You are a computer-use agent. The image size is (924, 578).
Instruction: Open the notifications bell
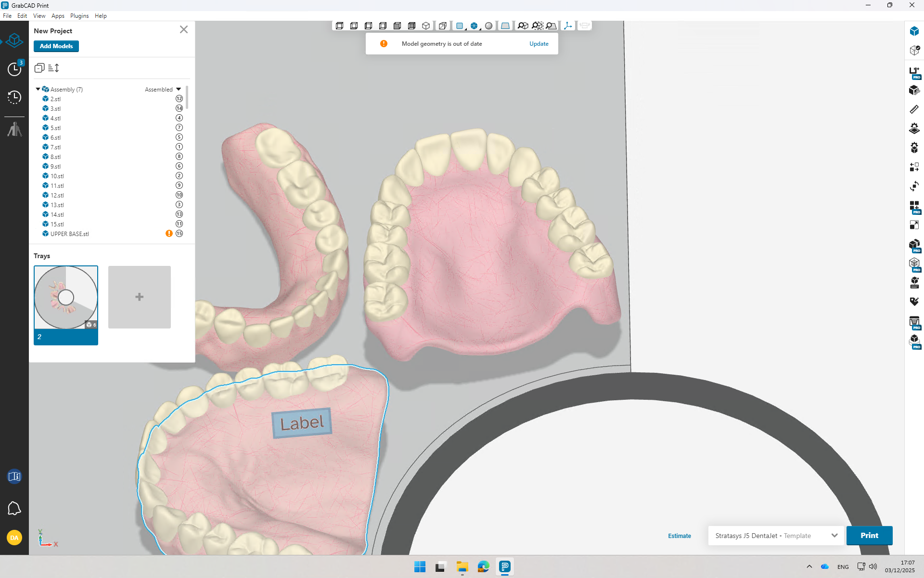pyautogui.click(x=14, y=508)
